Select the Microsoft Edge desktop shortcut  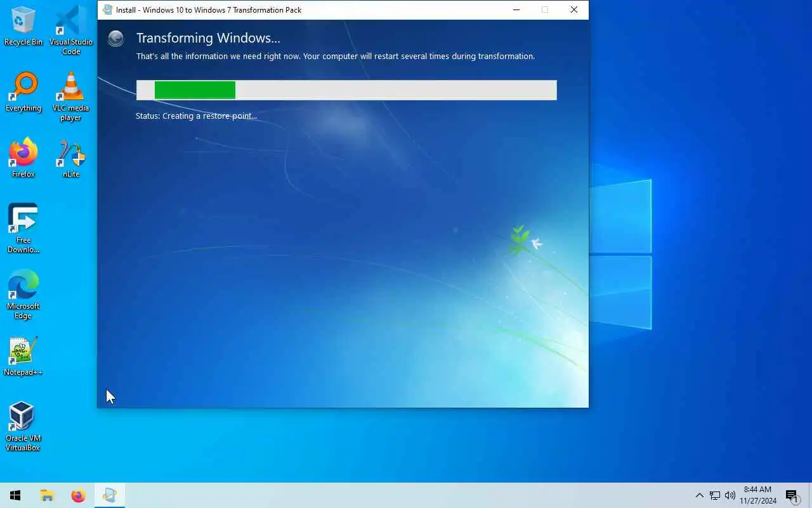click(23, 295)
